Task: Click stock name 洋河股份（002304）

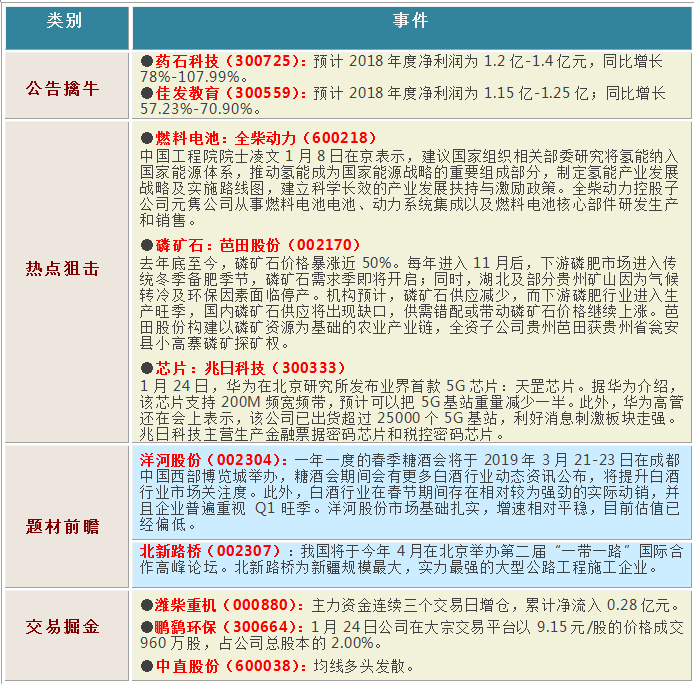Action: (x=215, y=460)
